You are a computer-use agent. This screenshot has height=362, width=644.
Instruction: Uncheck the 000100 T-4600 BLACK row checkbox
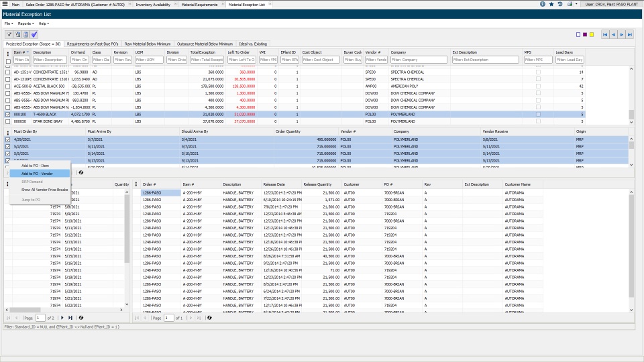pos(8,115)
